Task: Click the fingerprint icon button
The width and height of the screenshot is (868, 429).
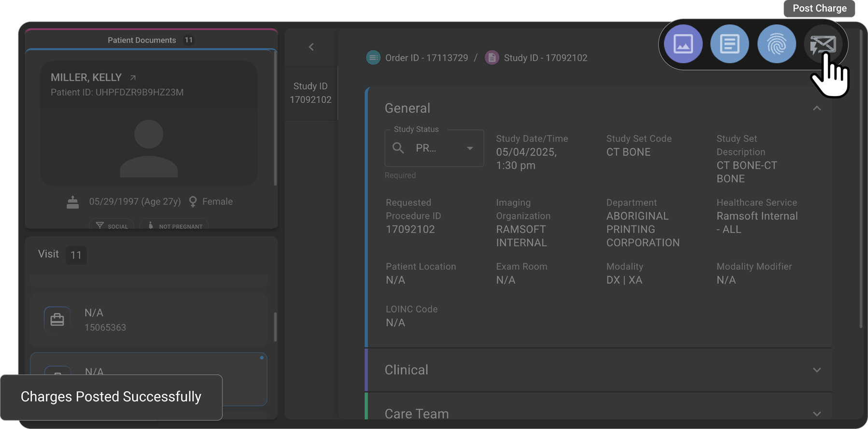Action: (776, 44)
